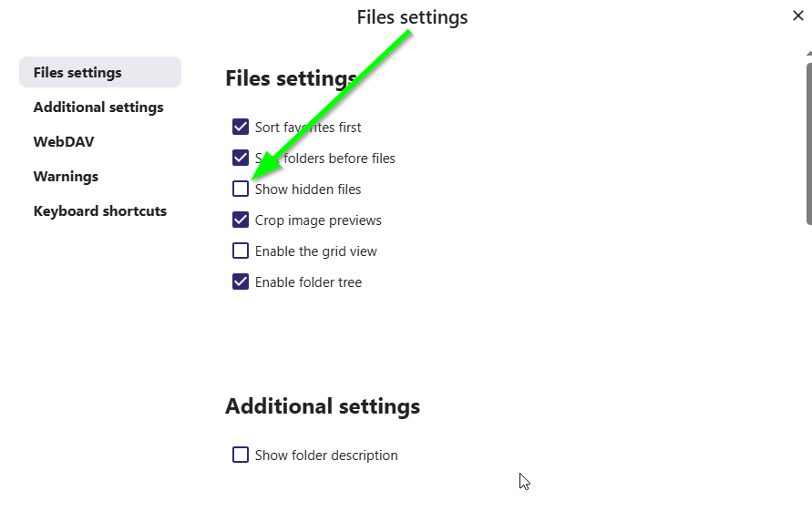Untick the Crop image previews checkbox
Viewport: 812px width, 512px height.
[241, 220]
